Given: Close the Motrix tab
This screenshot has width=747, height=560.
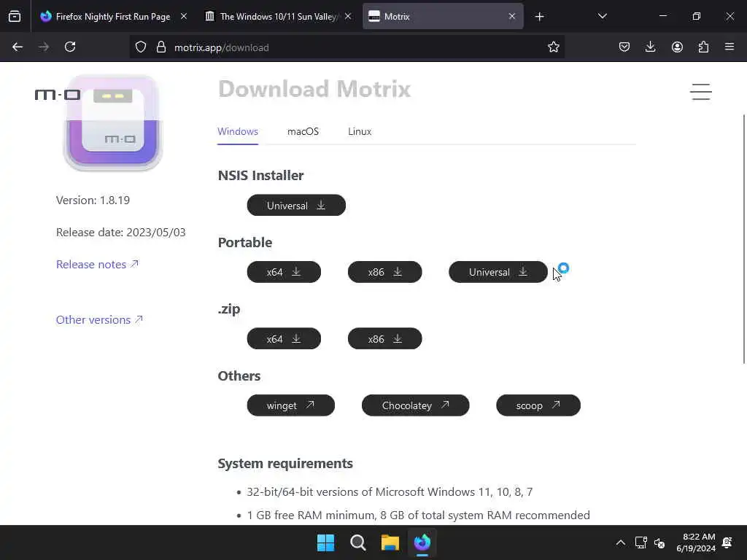Looking at the screenshot, I should 512,17.
